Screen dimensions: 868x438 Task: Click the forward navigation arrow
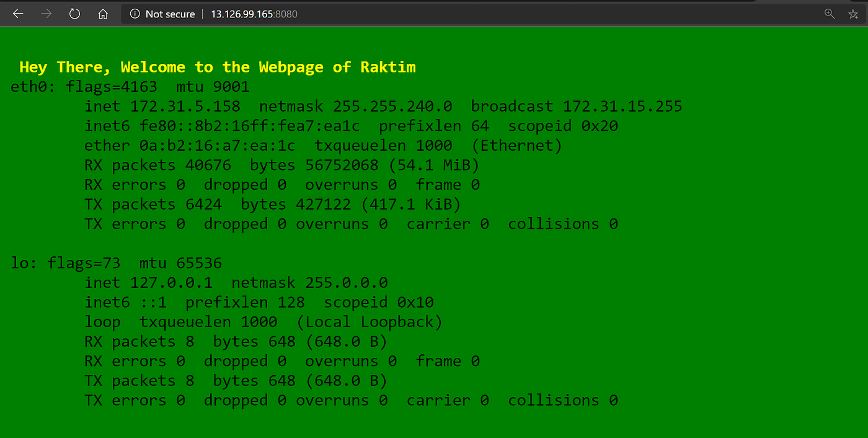pos(46,14)
